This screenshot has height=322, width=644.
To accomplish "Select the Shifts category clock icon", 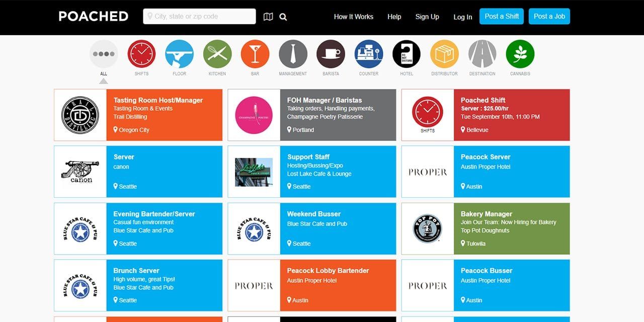I will (x=141, y=54).
